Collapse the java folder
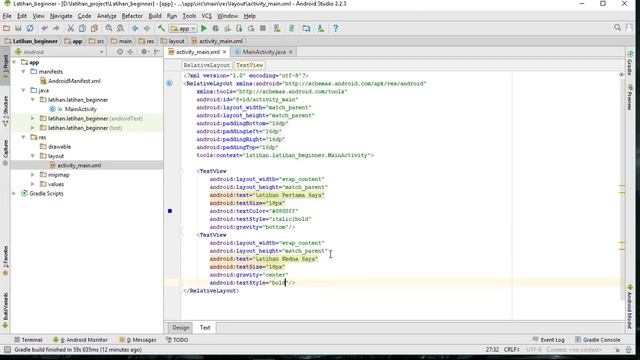The image size is (640, 360). point(24,90)
